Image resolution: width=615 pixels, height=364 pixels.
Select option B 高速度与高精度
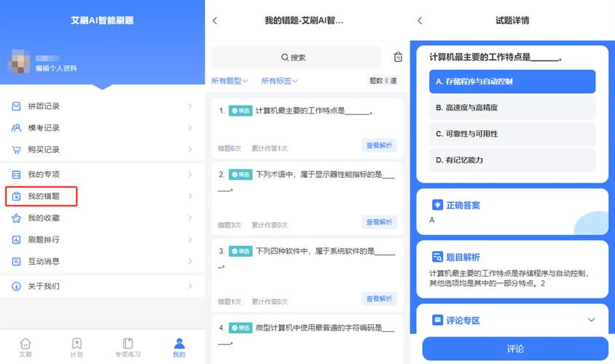pos(512,108)
